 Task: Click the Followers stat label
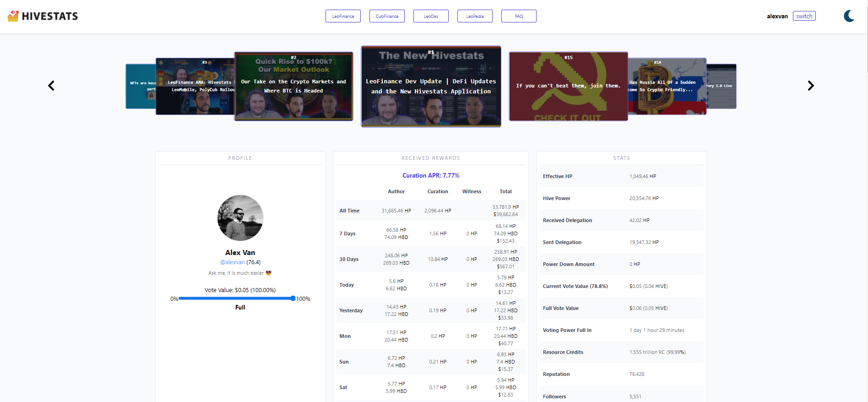(554, 397)
